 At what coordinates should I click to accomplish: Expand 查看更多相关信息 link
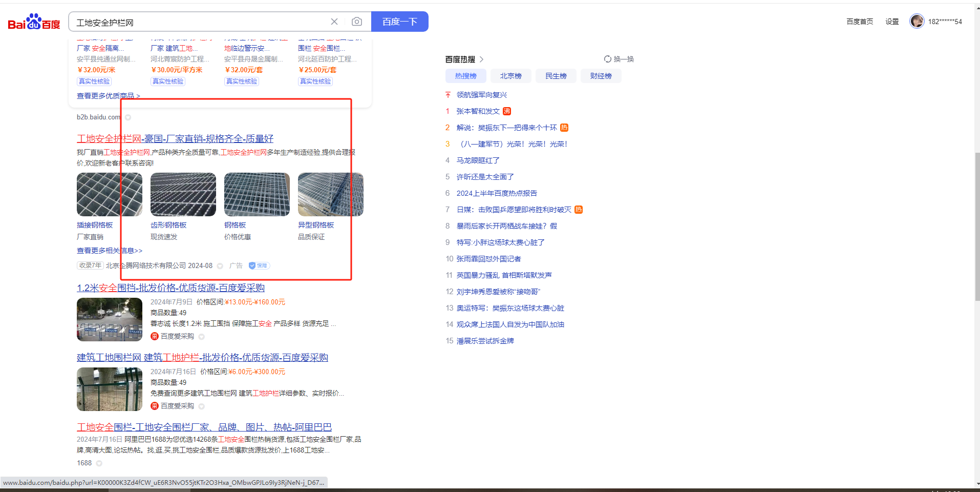click(x=110, y=251)
